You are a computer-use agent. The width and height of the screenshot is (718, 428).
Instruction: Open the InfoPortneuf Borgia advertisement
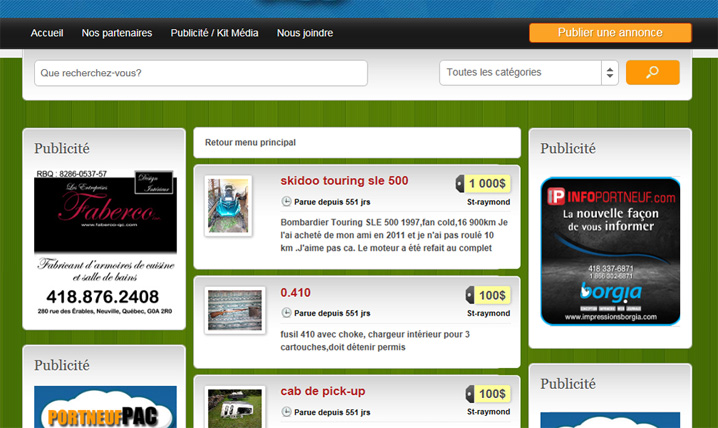pos(610,251)
